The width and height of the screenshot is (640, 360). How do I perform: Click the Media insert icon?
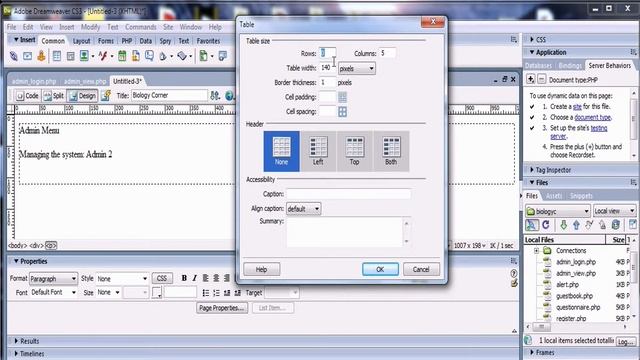103,56
